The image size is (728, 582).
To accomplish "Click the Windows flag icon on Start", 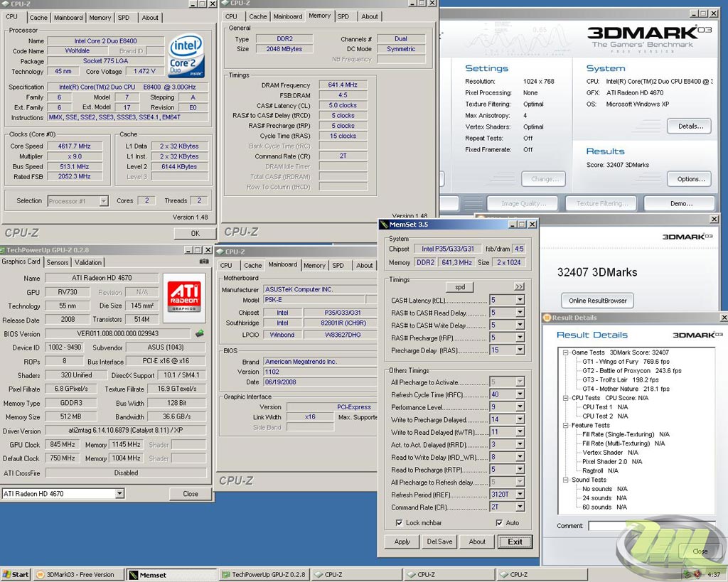I will (x=6, y=575).
